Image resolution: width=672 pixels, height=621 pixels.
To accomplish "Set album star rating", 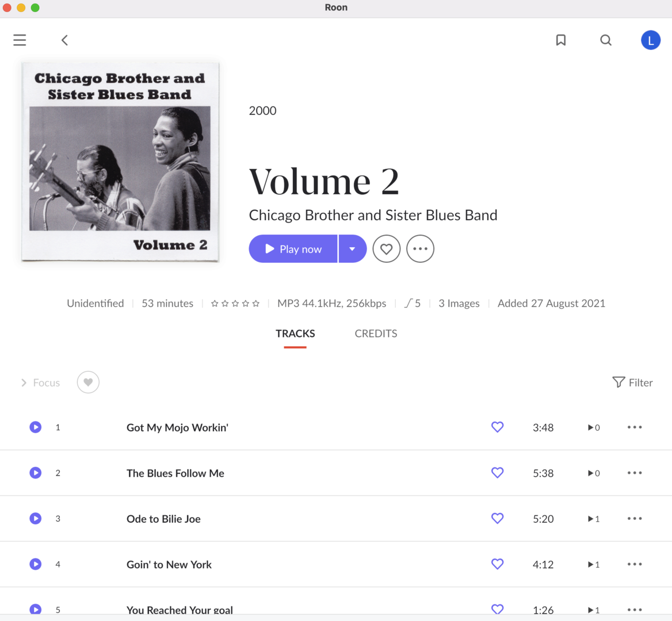I will coord(235,304).
